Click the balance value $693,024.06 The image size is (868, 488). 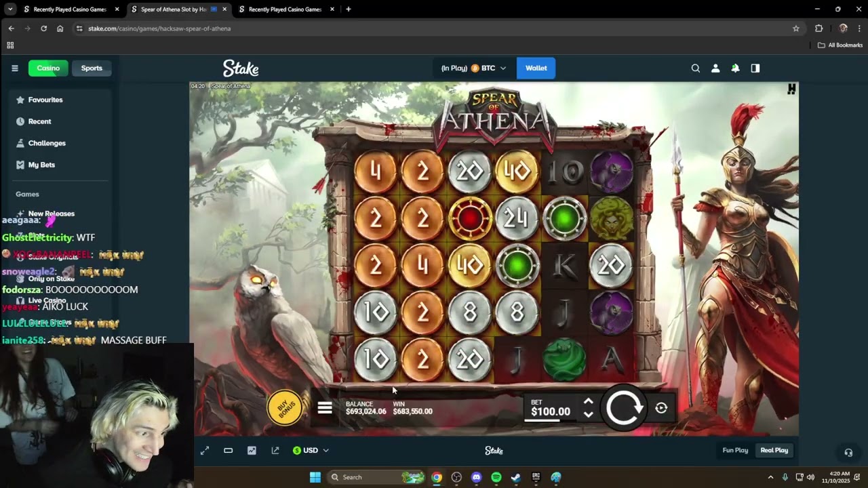coord(366,411)
